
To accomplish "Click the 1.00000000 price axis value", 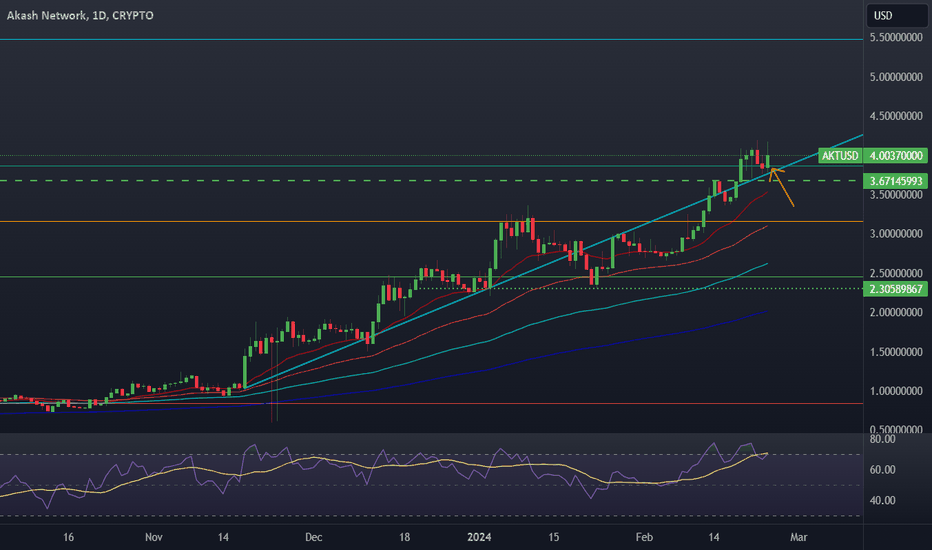I will tap(896, 391).
